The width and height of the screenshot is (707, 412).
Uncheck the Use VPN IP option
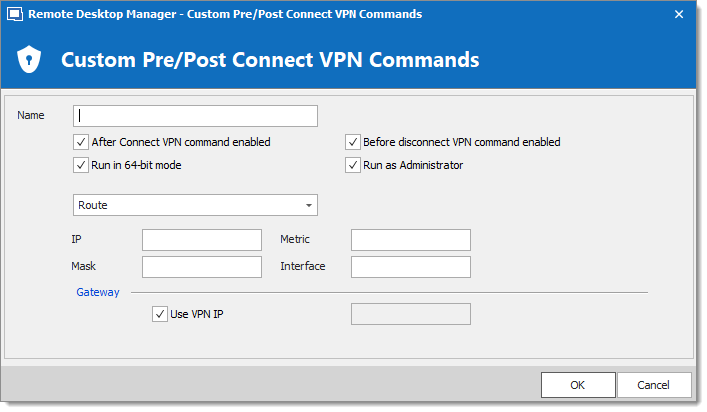click(160, 314)
